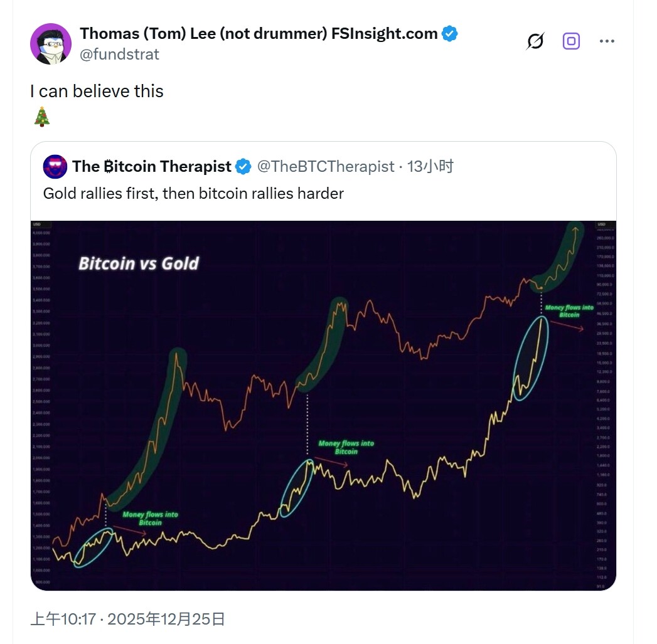This screenshot has width=657, height=644.
Task: Click Tom Lee's profile avatar
Action: tap(51, 43)
